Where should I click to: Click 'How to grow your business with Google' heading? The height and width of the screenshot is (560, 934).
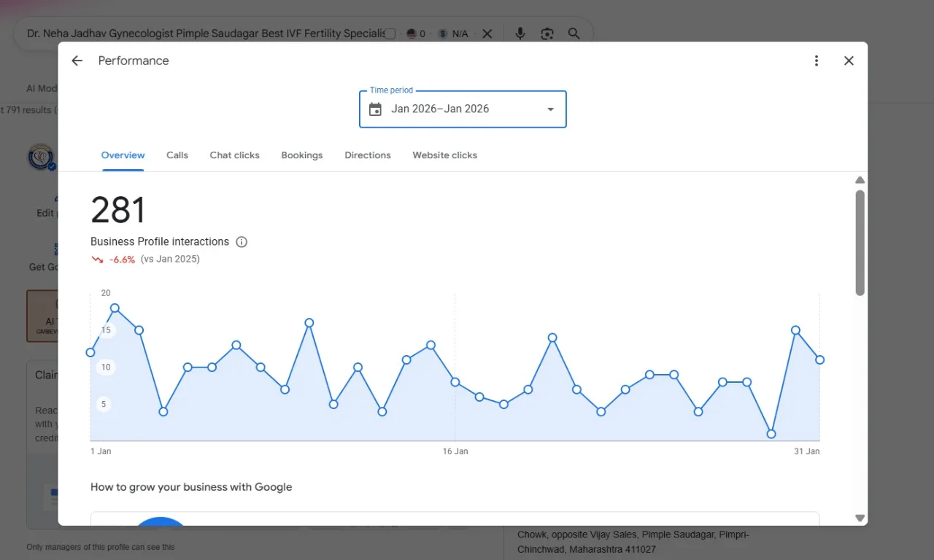pos(191,487)
